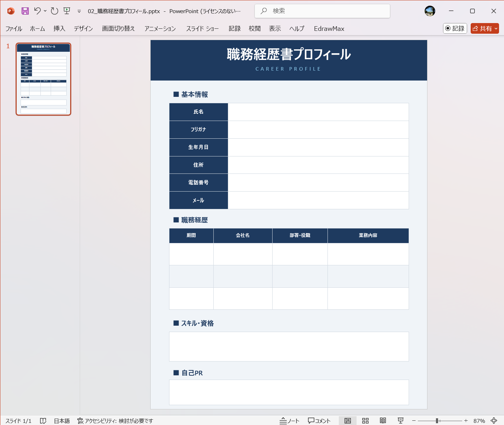Screen dimensions: 504x425
Task: Switch to Slide Sorter view
Action: click(365, 420)
